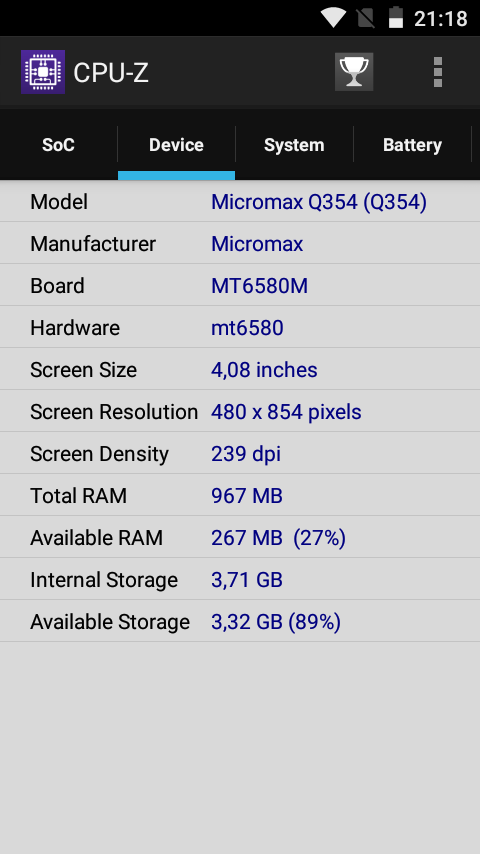Open the three-dot overflow menu
Image resolution: width=480 pixels, height=854 pixels.
click(438, 72)
